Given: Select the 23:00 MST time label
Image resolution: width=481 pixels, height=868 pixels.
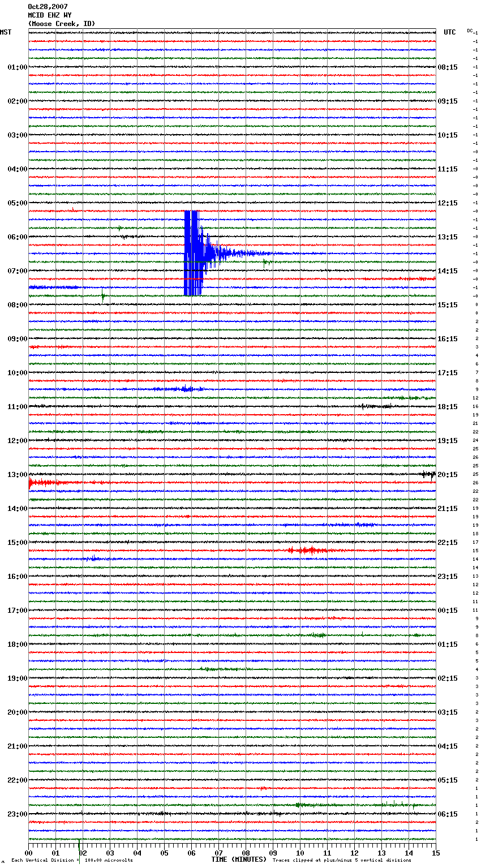Looking at the screenshot, I should [x=17, y=814].
